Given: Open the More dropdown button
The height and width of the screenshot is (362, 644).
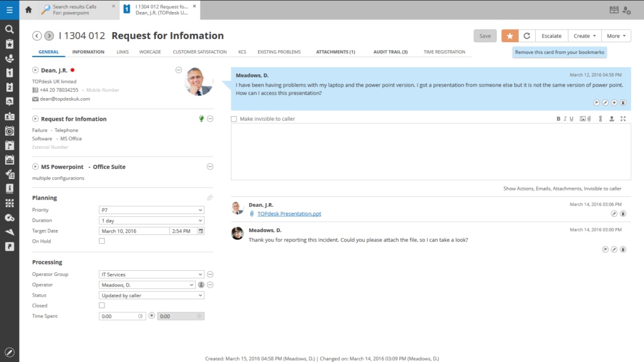Looking at the screenshot, I should pyautogui.click(x=616, y=36).
